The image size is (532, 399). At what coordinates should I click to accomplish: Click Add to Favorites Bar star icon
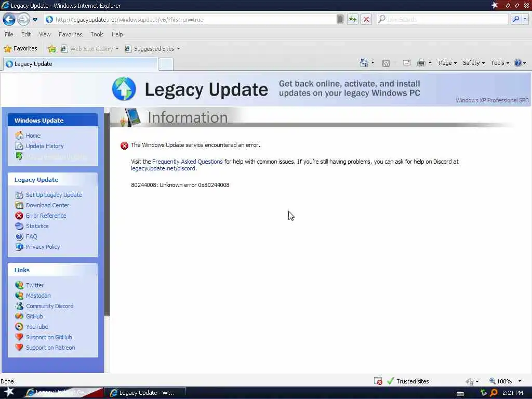pyautogui.click(x=52, y=49)
